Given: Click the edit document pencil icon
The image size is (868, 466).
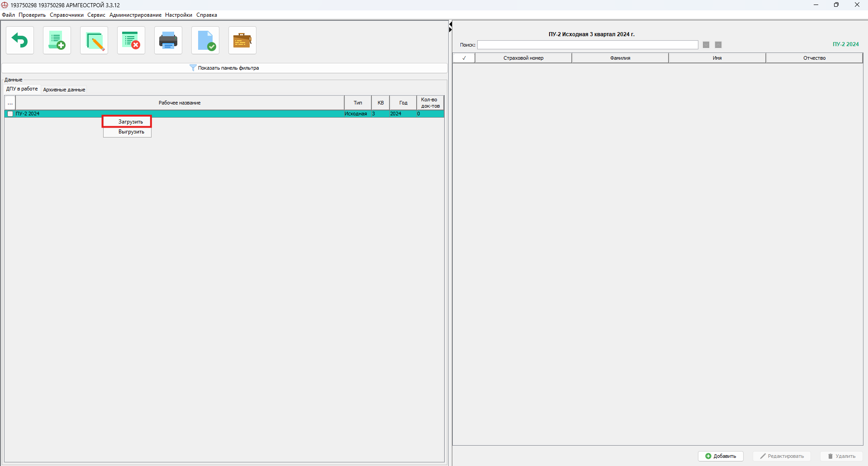Looking at the screenshot, I should tap(94, 40).
